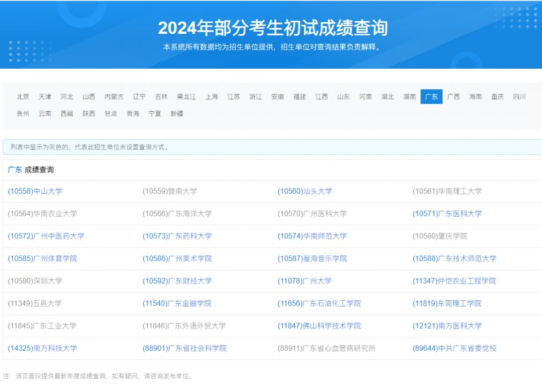Open (88901)广东省社会科学院 link
The height and width of the screenshot is (392, 542).
click(184, 349)
